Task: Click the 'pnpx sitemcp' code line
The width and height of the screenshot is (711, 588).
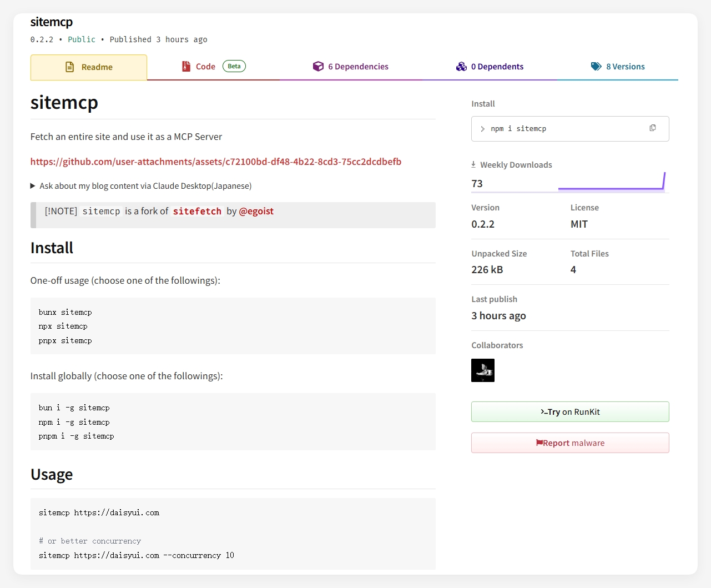Action: coord(65,341)
